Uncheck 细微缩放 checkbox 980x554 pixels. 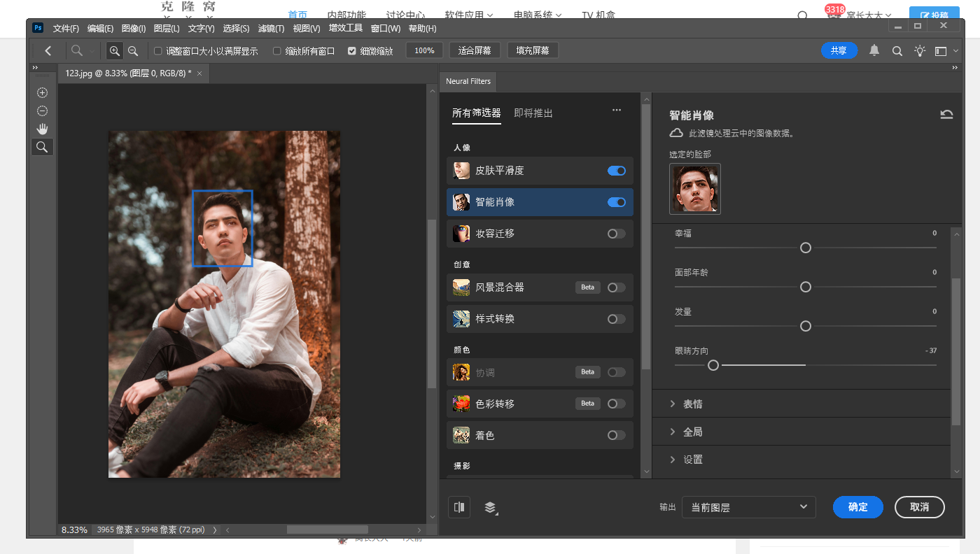coord(352,51)
